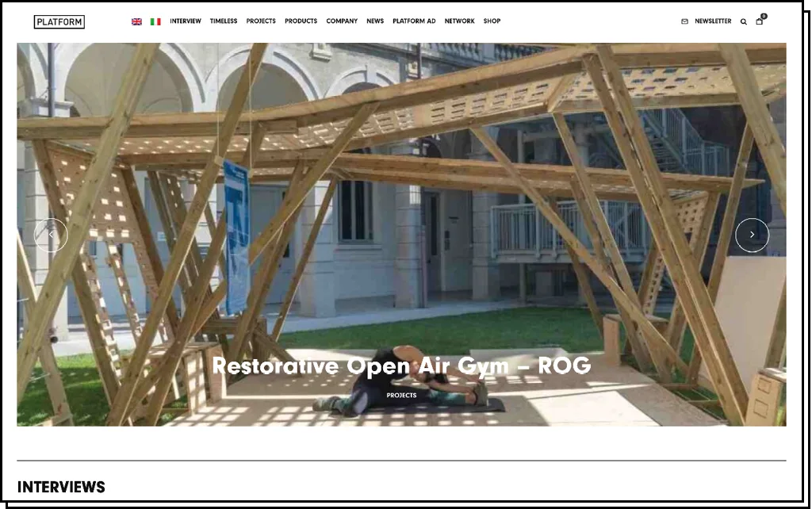Click the newsletter envelope icon
This screenshot has height=509, width=812.
pos(684,21)
